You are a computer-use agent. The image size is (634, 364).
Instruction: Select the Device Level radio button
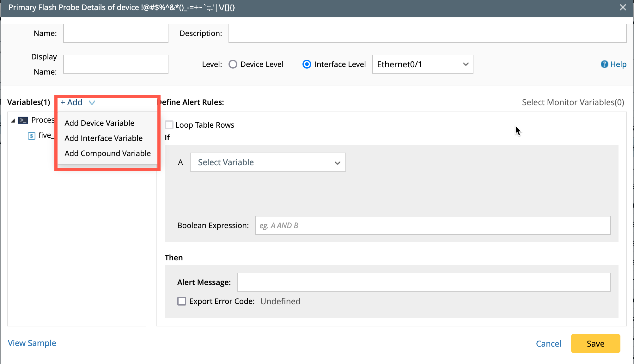[233, 64]
